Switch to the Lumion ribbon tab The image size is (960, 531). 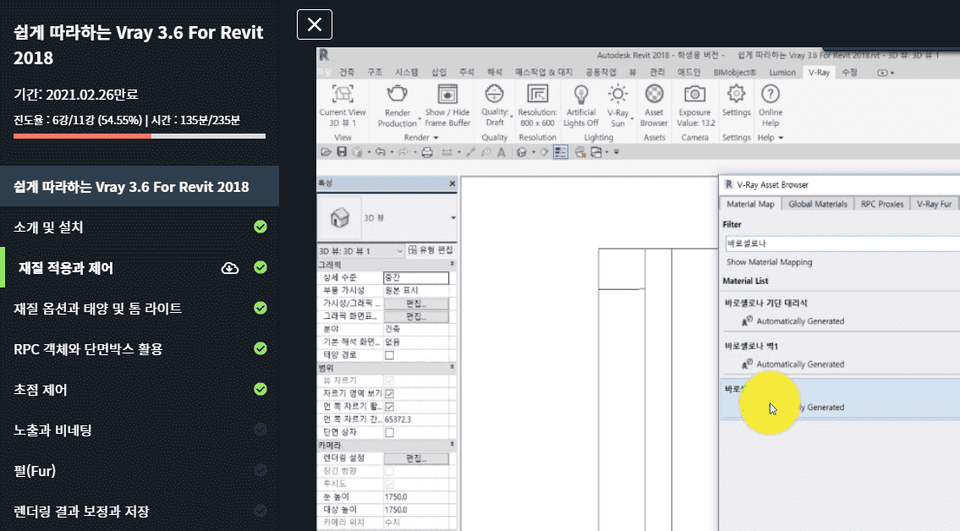(782, 72)
